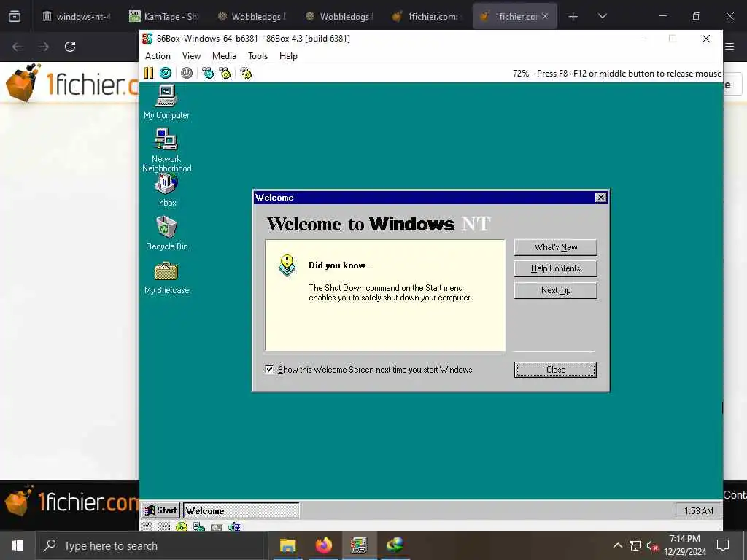Reload the page in the browser
Screen dimensions: 747x560
[70, 47]
